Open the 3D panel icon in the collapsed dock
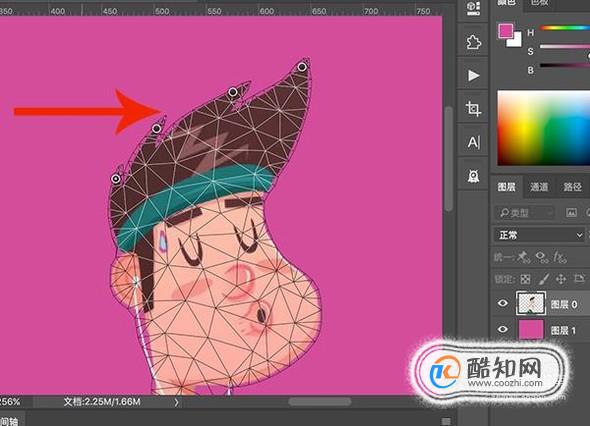590x426 pixels. point(473,8)
